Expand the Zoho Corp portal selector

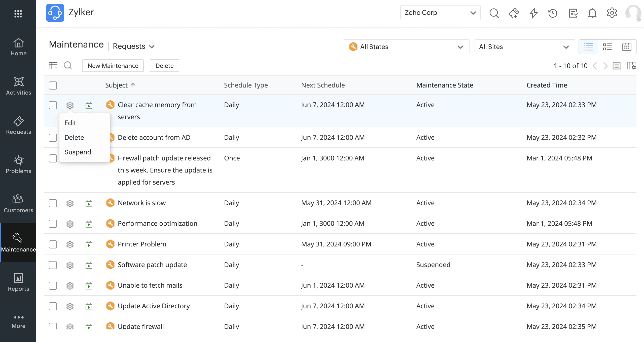tap(440, 13)
